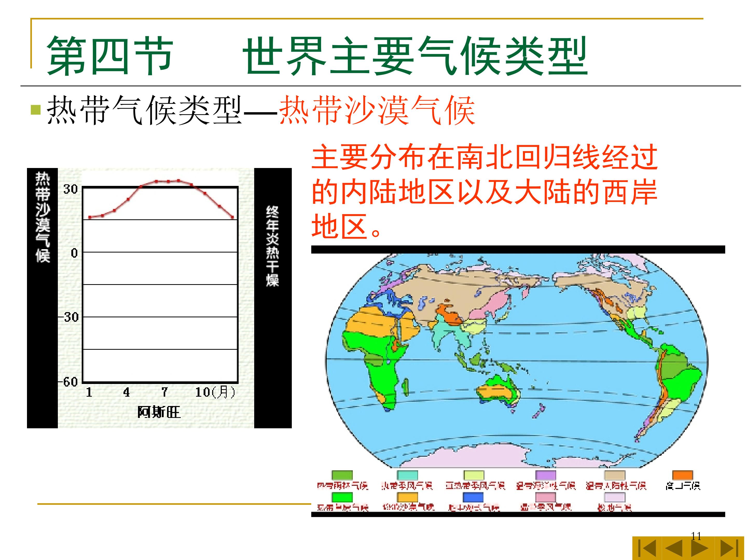747x560 pixels.
Task: Select the pink 温带季风气候 legend swatch
Action: 545,497
